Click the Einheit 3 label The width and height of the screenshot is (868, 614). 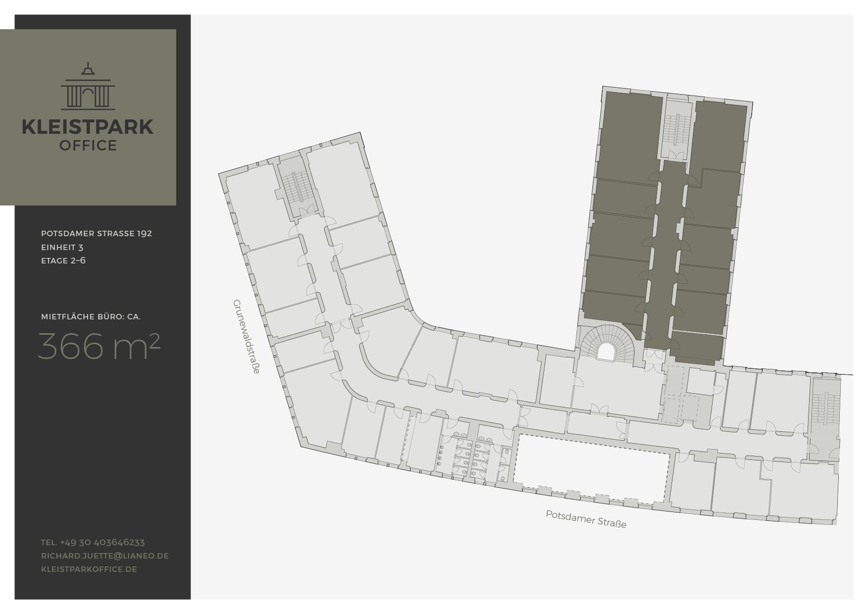[62, 247]
